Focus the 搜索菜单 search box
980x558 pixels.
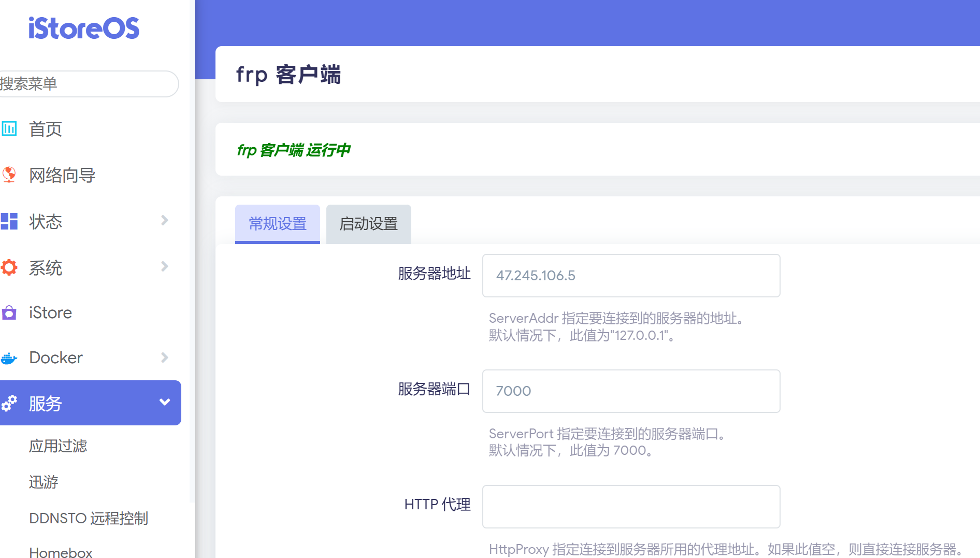click(x=89, y=84)
